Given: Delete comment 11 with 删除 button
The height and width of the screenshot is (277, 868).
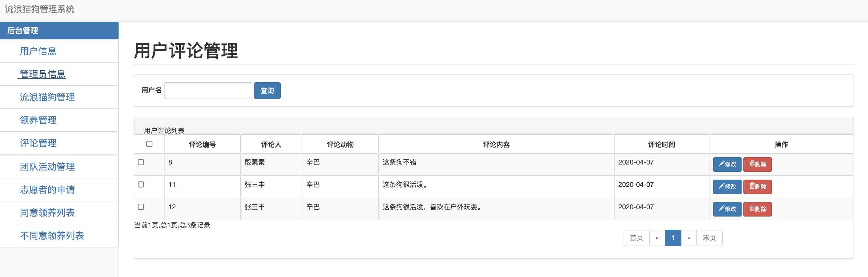Looking at the screenshot, I should click(x=758, y=187).
